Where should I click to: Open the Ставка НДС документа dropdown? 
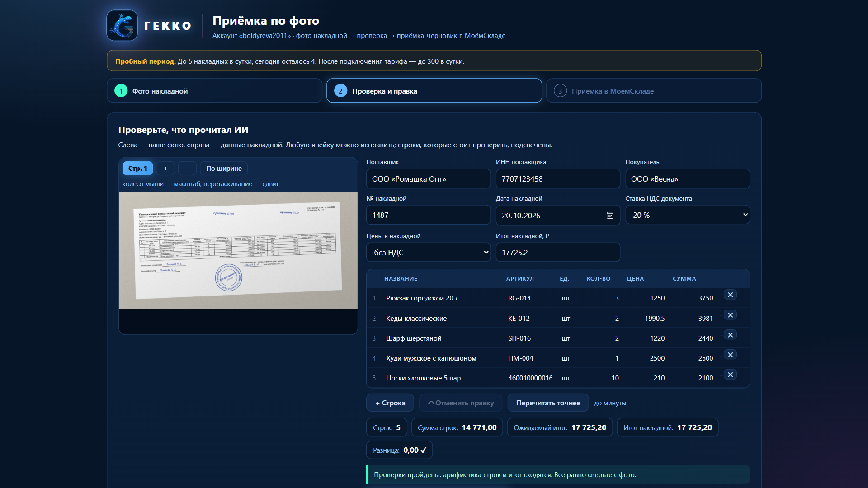688,215
